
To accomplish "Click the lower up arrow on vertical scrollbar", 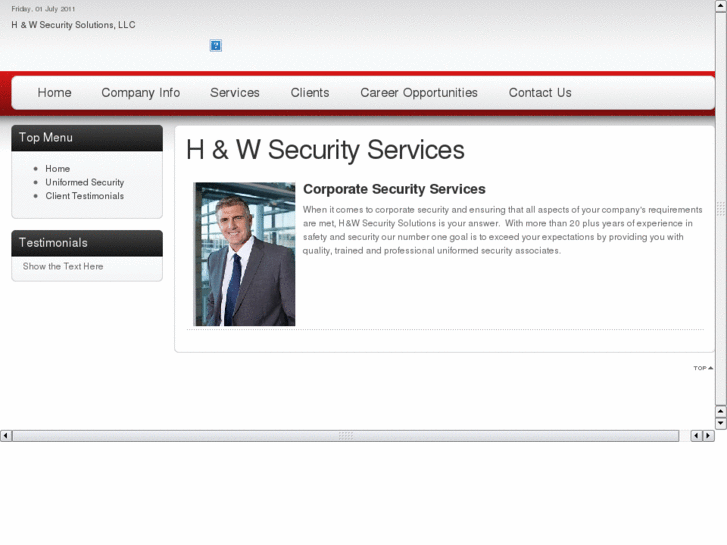I will [x=721, y=411].
